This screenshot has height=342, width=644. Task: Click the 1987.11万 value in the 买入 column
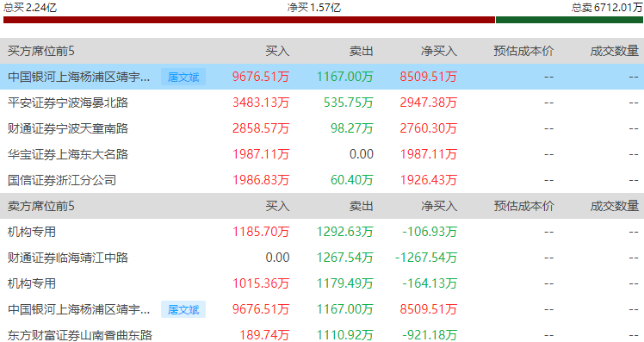[x=261, y=154]
